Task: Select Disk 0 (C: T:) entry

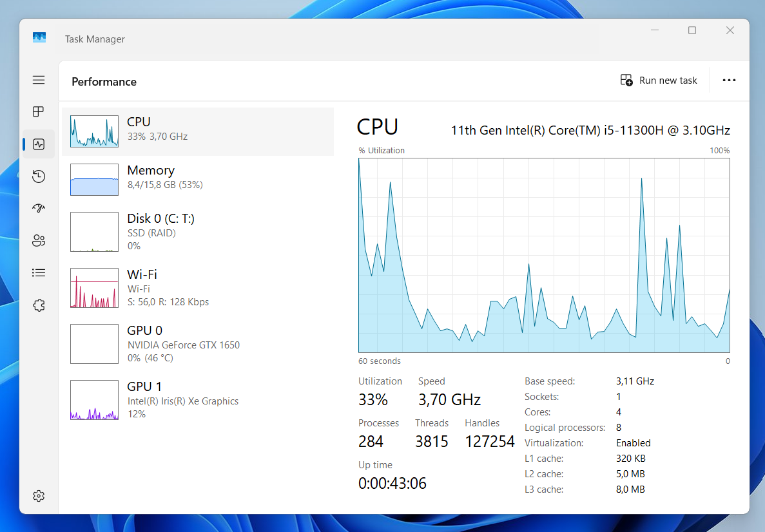Action: 198,232
